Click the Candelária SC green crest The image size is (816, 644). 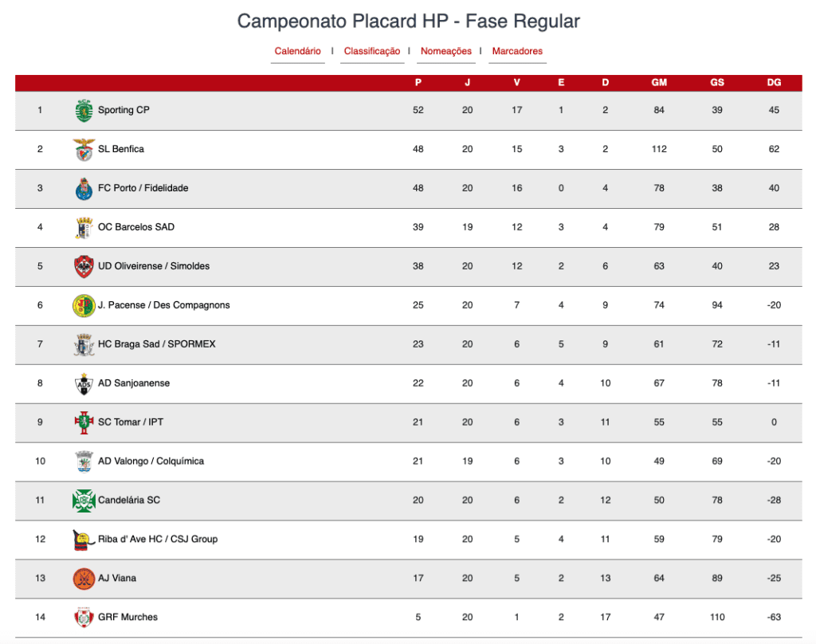pyautogui.click(x=84, y=501)
